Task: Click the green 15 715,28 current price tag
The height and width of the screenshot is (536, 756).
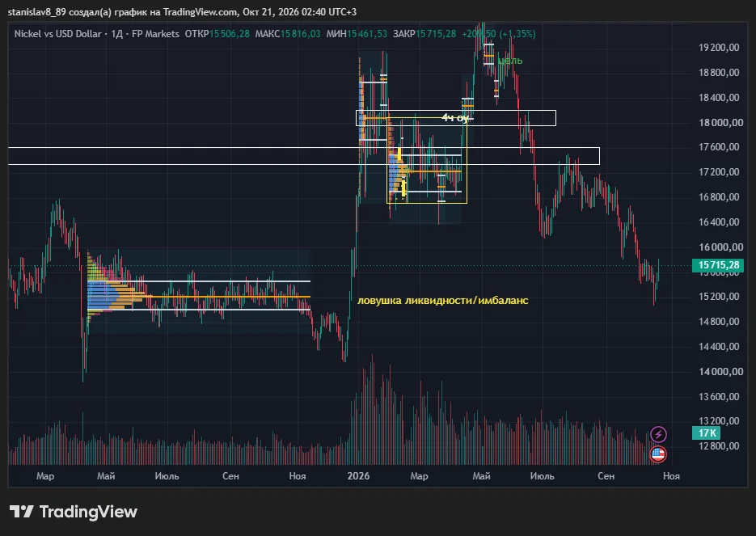Action: [x=718, y=265]
